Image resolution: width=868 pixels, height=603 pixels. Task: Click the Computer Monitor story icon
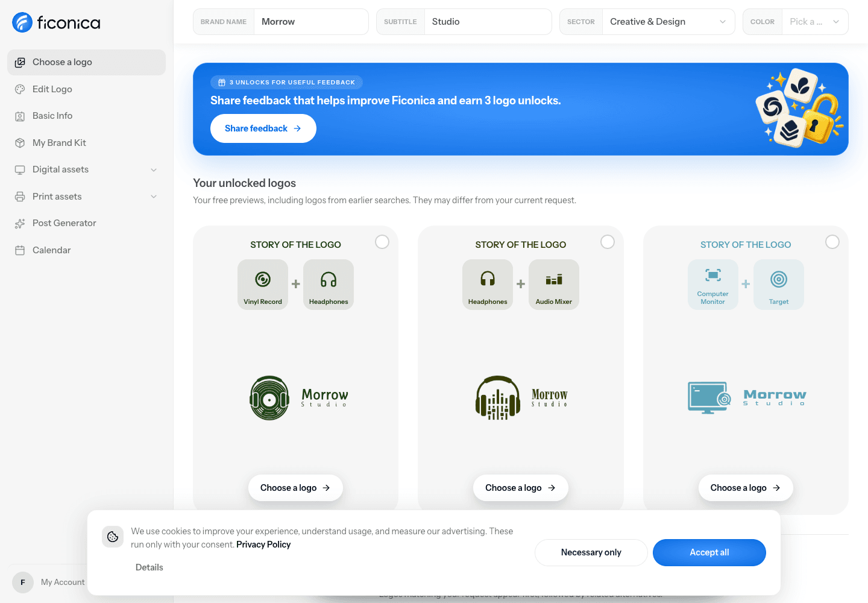click(x=713, y=276)
